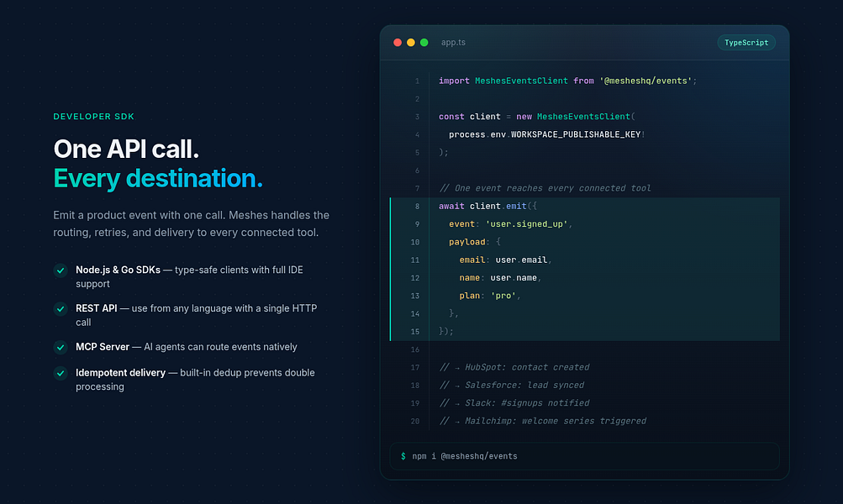
Task: Click the One event reaches comment
Action: pyautogui.click(x=545, y=188)
